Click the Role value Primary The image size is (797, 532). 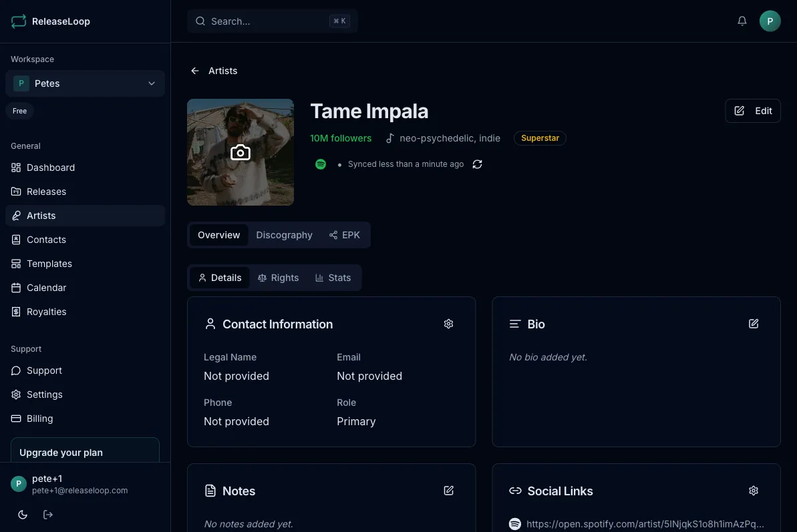[x=356, y=421]
